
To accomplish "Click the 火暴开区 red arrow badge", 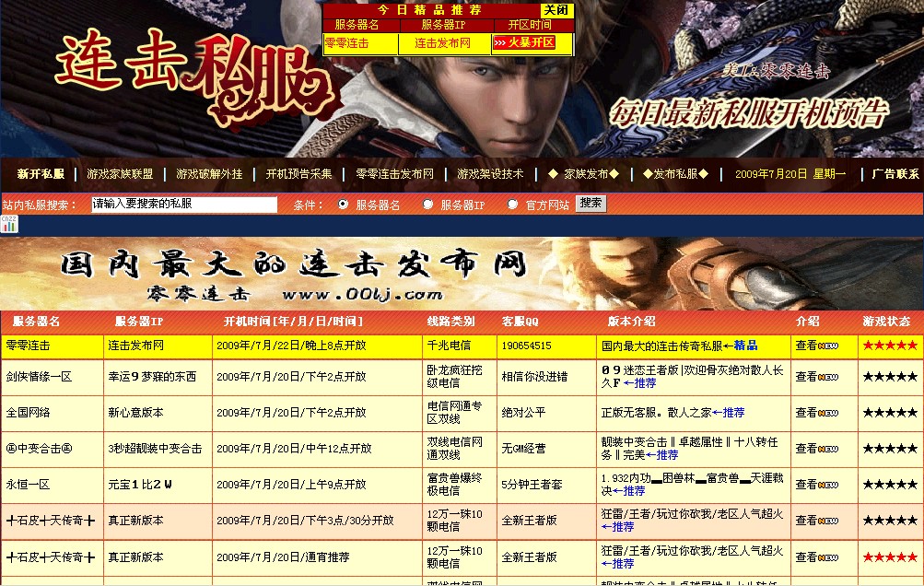I will [x=523, y=43].
